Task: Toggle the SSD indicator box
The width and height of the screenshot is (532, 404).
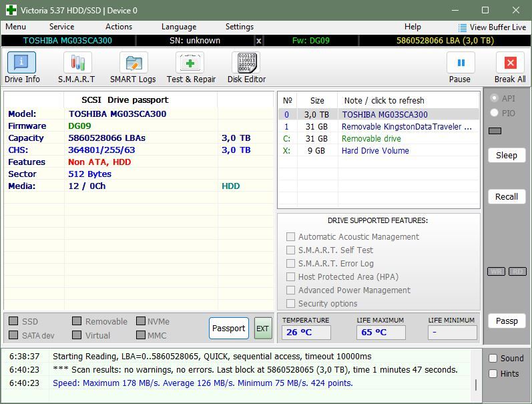Action: tap(13, 321)
